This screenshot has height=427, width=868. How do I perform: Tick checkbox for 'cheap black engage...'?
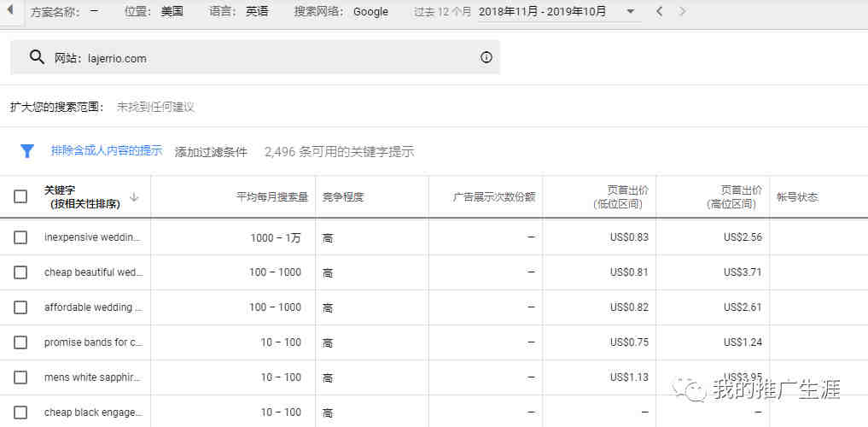pyautogui.click(x=20, y=412)
